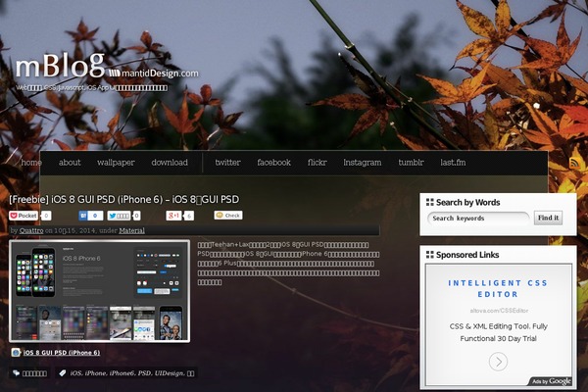Screen dimensions: 588x392
Task: Open the twitter menu link
Action: point(227,163)
